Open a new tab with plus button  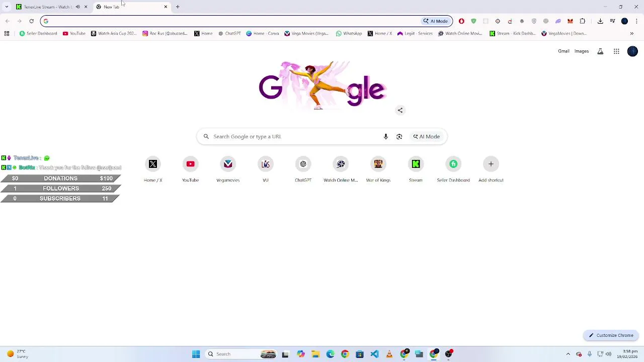(x=178, y=7)
